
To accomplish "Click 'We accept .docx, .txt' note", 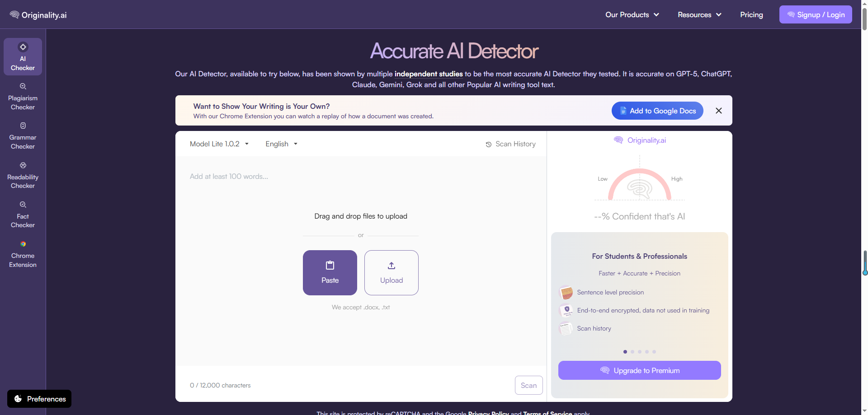I will tap(361, 307).
